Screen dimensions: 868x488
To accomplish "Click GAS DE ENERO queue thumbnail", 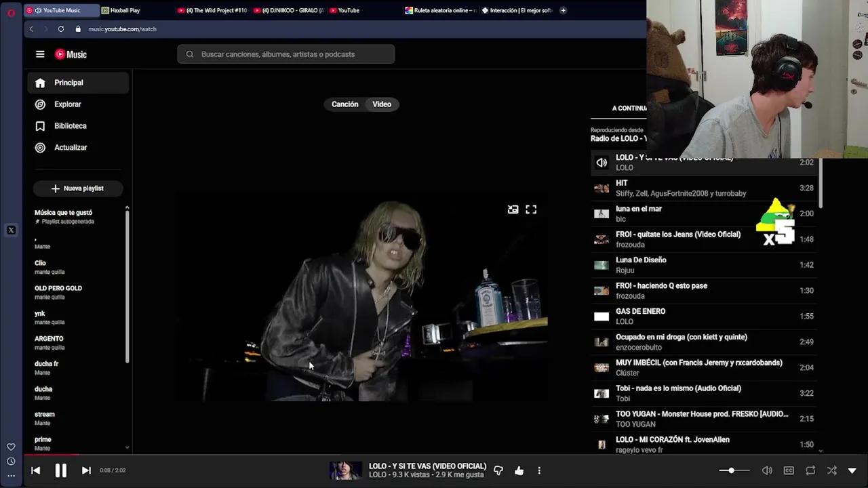I will (x=601, y=317).
